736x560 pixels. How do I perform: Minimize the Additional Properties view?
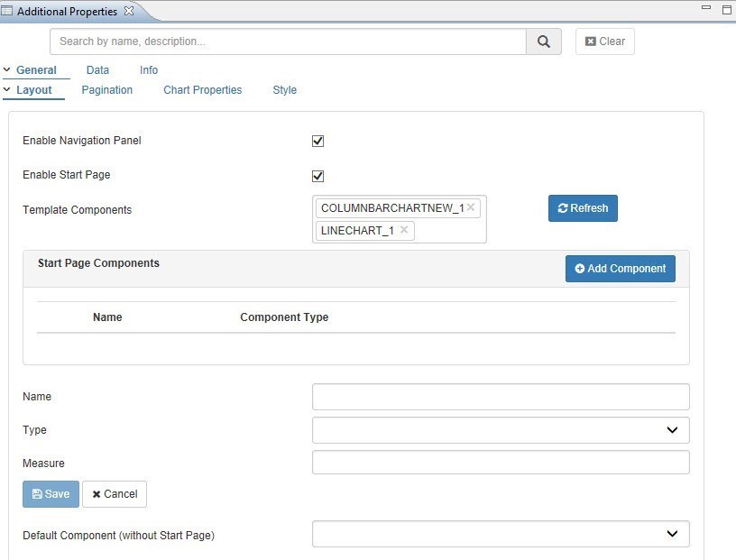click(x=705, y=9)
